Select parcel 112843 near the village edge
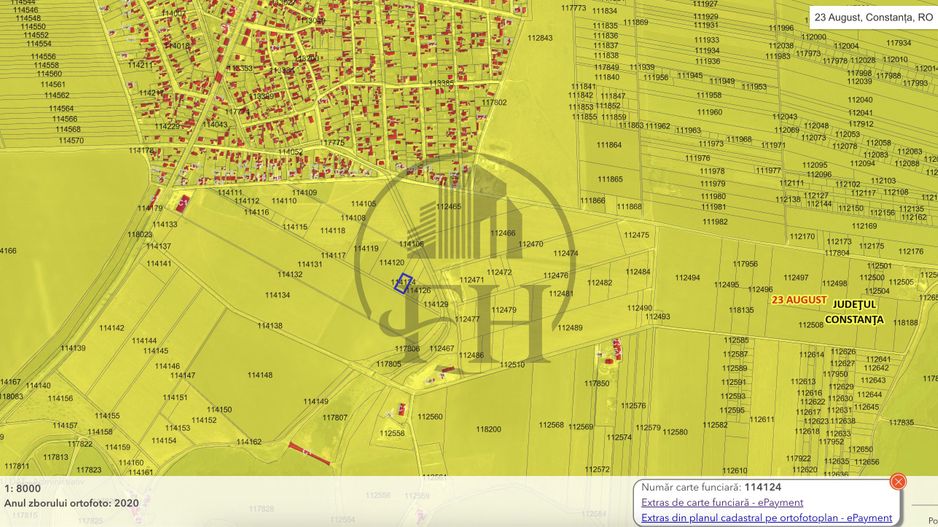938x527 pixels. pos(540,38)
